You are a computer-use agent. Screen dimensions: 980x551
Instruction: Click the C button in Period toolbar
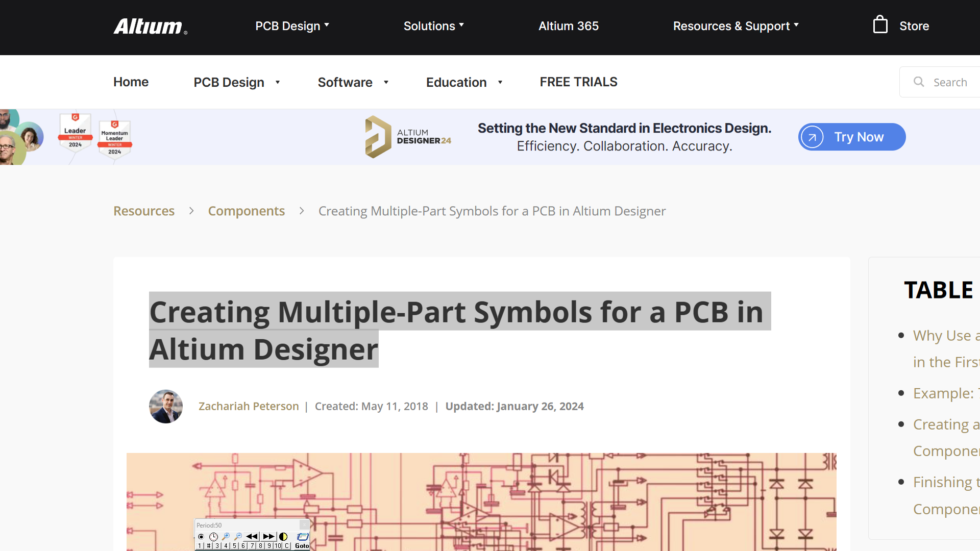coord(287,546)
